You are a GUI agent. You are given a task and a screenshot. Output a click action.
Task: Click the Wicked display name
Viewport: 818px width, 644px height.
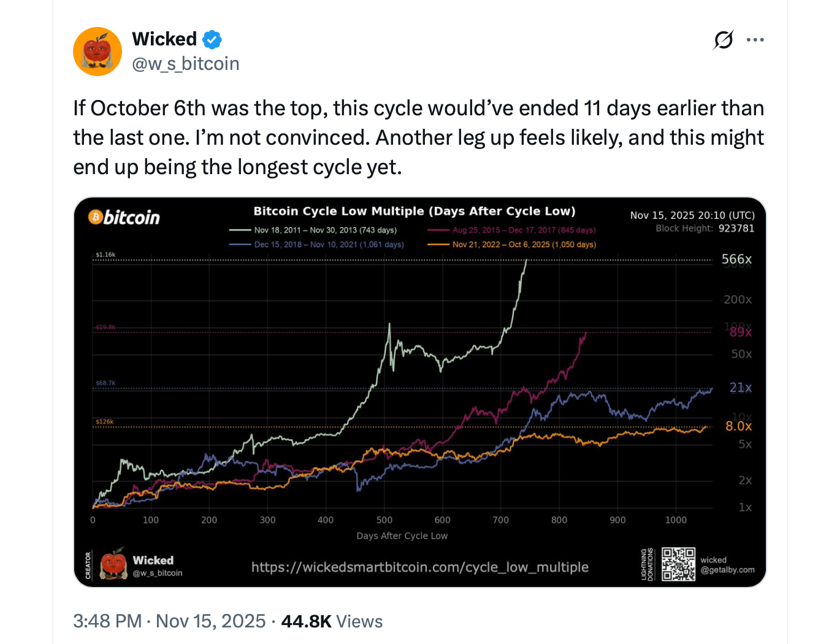click(x=164, y=39)
